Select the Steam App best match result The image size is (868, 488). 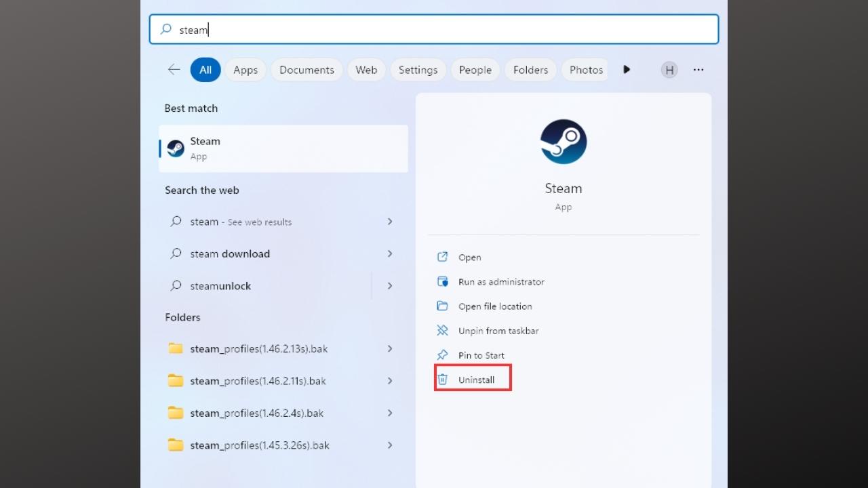[x=283, y=148]
